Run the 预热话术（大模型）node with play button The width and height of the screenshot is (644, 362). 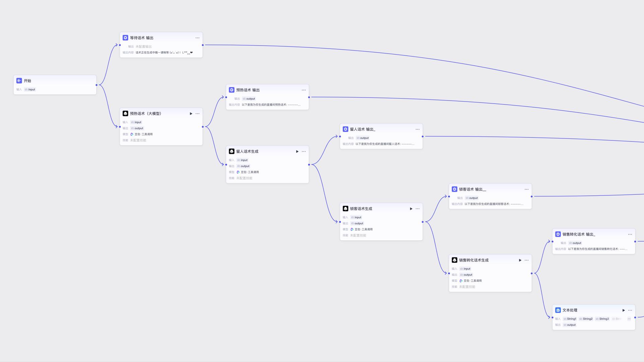click(x=191, y=114)
